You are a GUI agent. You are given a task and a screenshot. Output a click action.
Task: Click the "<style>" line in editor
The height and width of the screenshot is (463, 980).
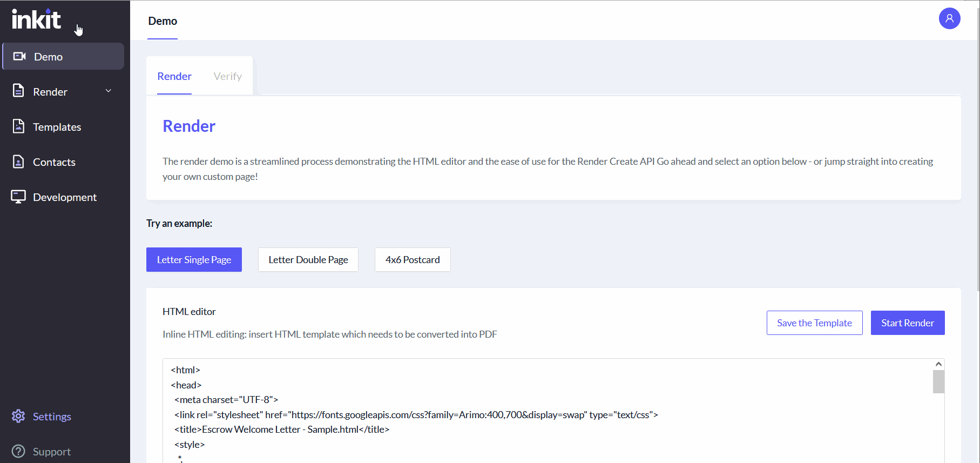coord(190,445)
